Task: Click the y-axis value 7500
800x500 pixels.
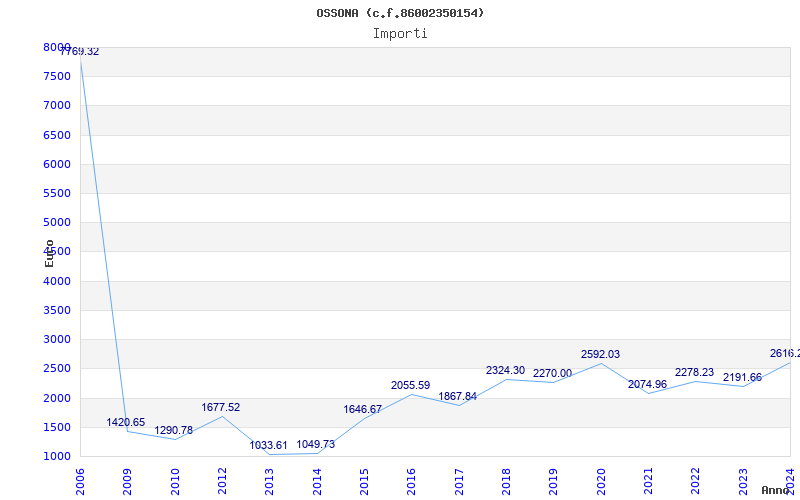Action: point(57,77)
